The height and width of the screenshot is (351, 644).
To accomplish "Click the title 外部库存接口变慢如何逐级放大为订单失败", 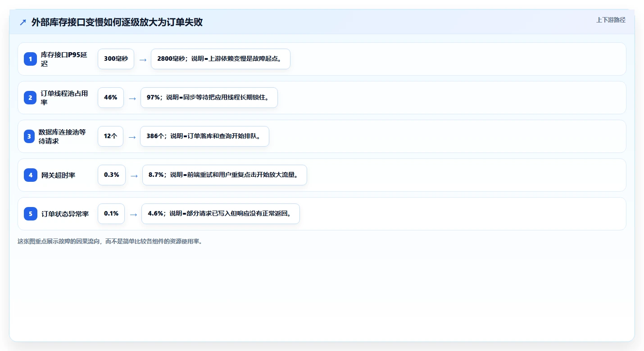I will tap(117, 22).
